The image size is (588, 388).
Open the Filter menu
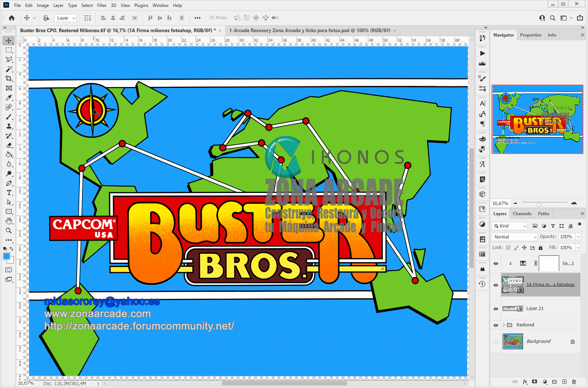tap(101, 5)
